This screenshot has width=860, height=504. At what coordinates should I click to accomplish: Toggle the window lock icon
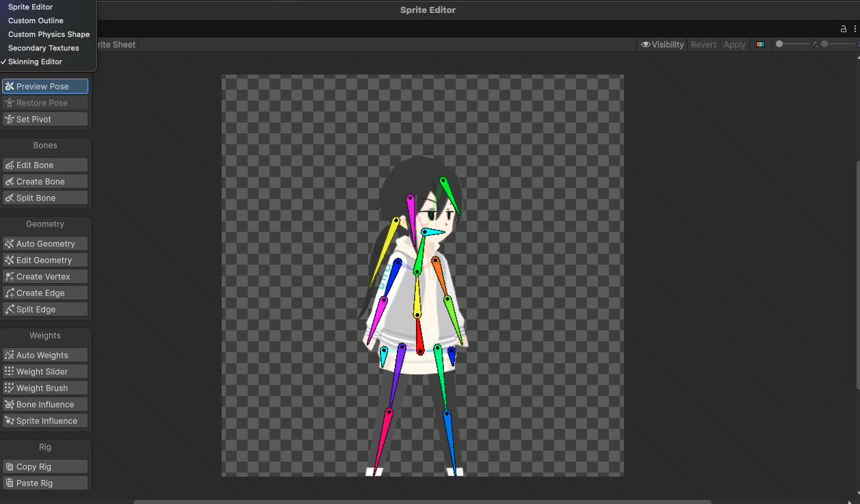(844, 29)
